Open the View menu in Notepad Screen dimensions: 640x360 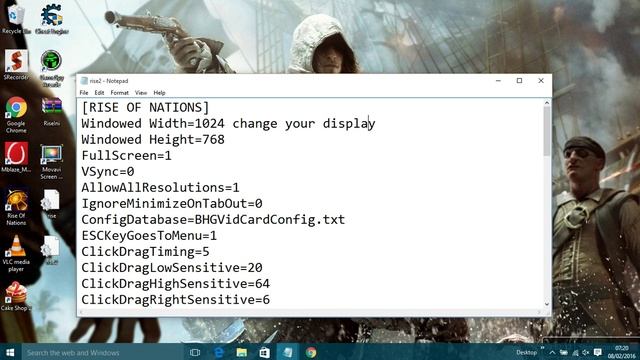coord(141,93)
